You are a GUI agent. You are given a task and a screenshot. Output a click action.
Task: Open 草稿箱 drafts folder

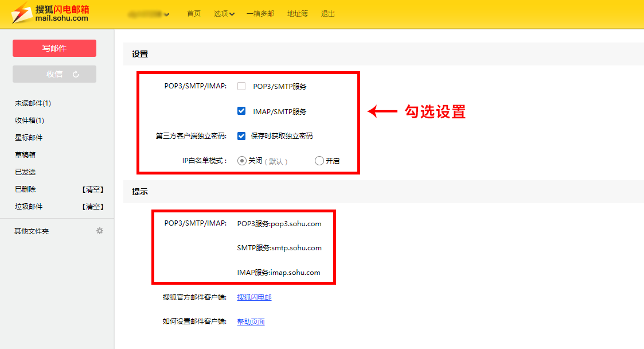[x=25, y=155]
